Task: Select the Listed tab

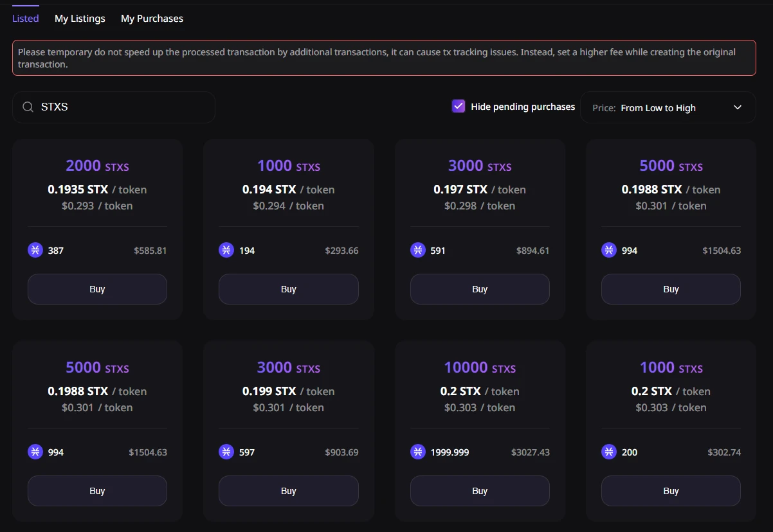Action: pyautogui.click(x=26, y=19)
